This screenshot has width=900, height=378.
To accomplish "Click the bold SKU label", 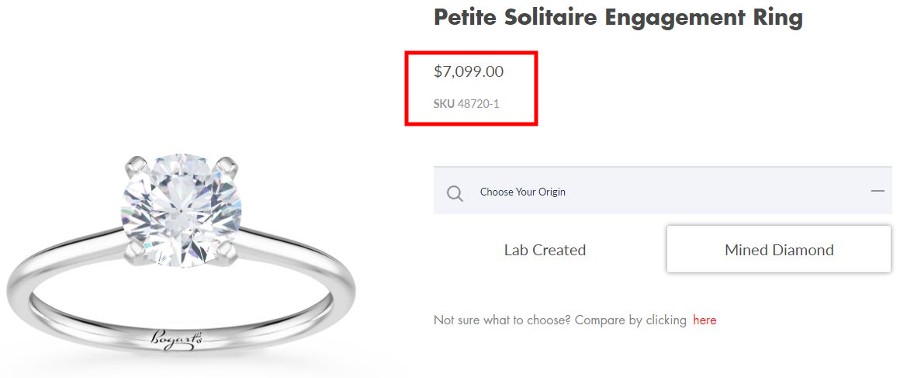I will tap(444, 104).
